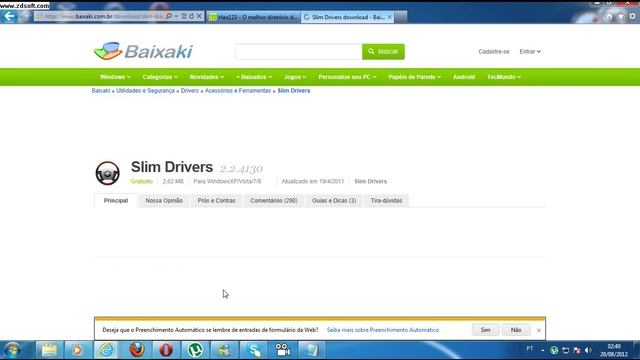Click the compatibility view icon in address bar
The height and width of the screenshot is (360, 640).
click(184, 16)
